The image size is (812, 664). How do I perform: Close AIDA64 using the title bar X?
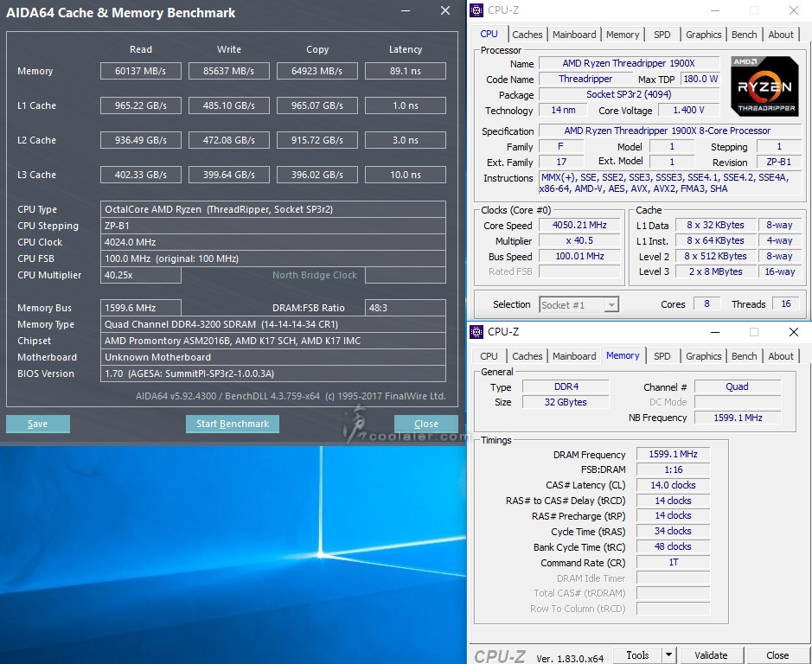pyautogui.click(x=444, y=11)
